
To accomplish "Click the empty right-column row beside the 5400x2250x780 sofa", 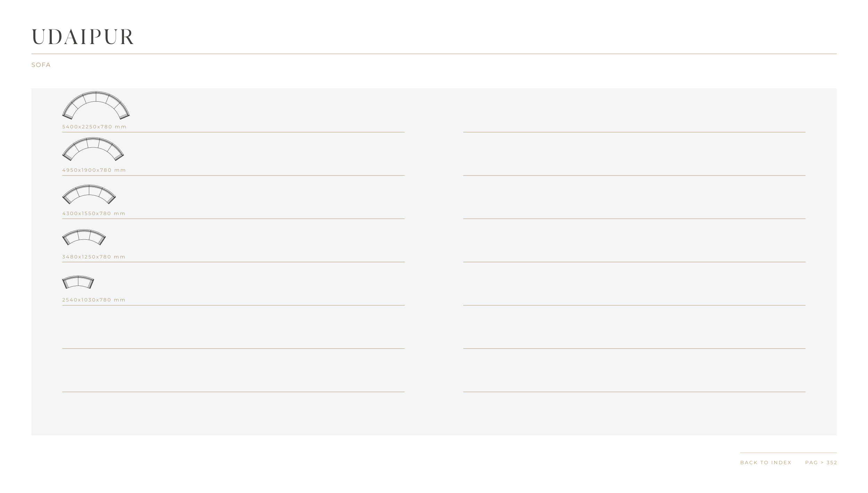I will pyautogui.click(x=634, y=111).
